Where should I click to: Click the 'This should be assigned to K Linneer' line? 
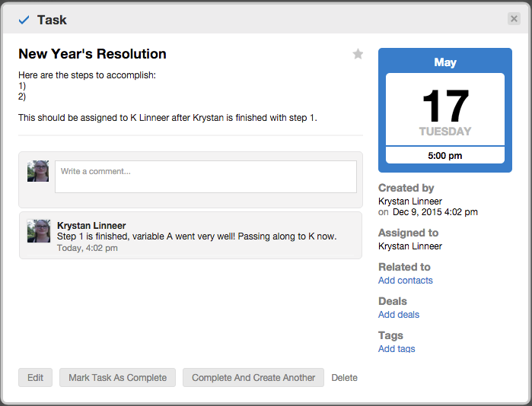tap(167, 118)
